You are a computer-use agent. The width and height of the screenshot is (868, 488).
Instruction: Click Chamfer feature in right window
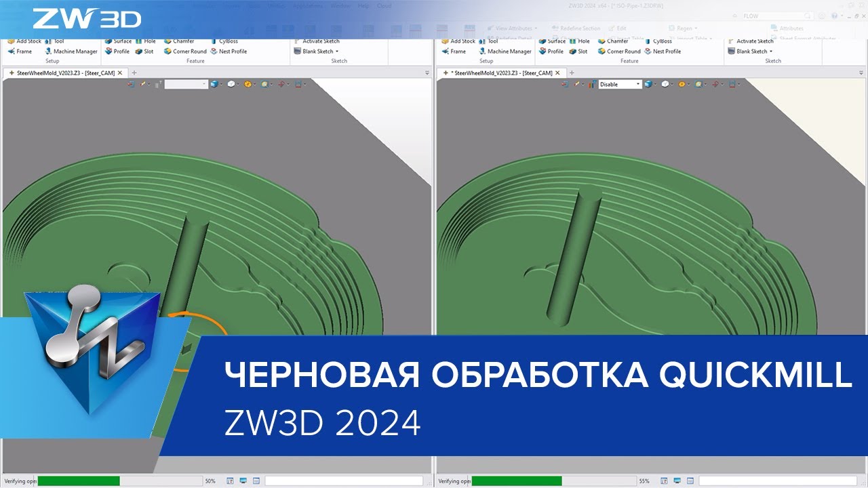point(613,41)
